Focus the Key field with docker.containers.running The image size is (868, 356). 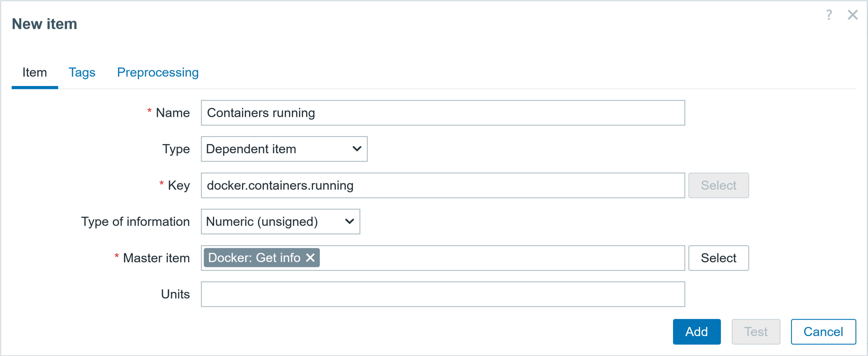click(442, 185)
